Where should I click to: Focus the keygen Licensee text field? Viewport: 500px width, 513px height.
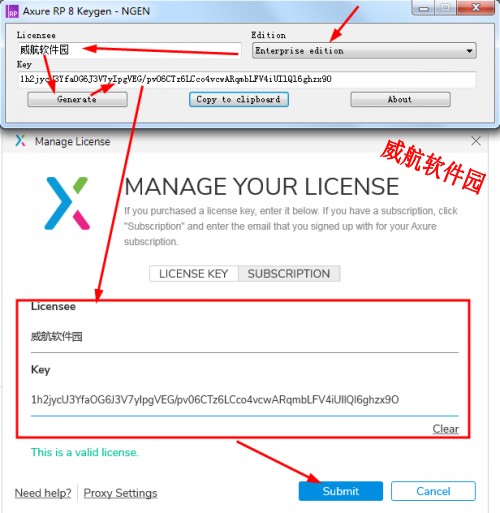129,50
